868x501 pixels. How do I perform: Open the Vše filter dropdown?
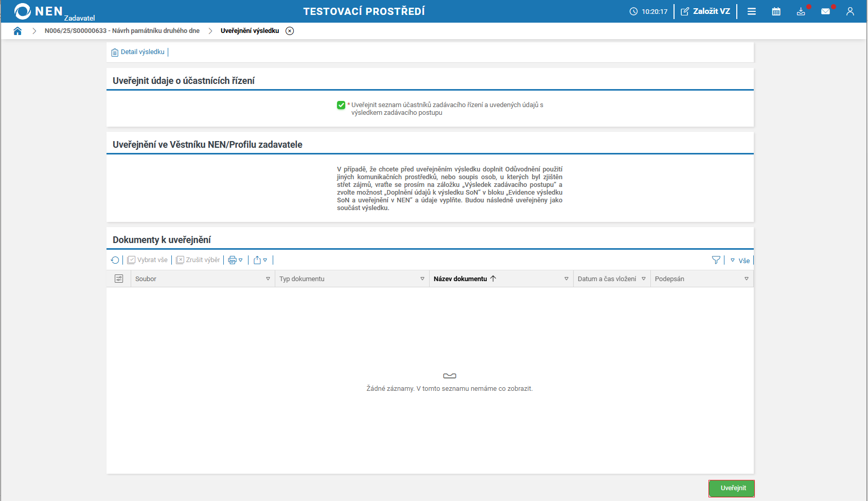click(740, 261)
